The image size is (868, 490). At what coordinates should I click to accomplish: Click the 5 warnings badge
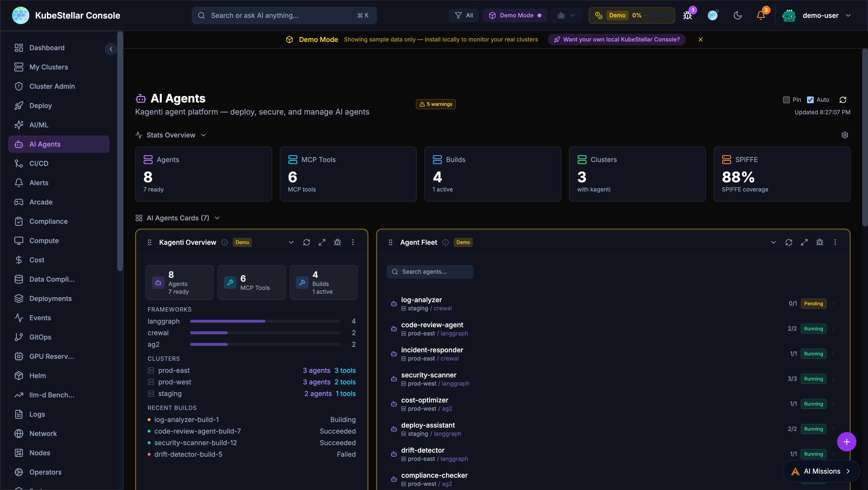pyautogui.click(x=435, y=104)
